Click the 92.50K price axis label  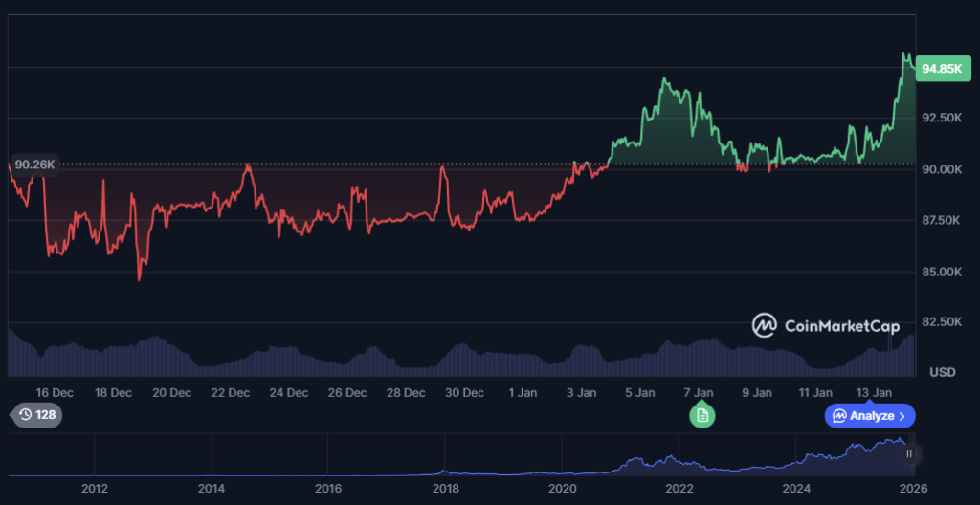click(942, 118)
